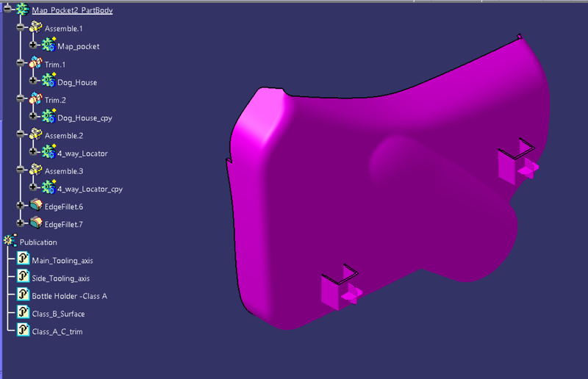
Task: Click the 4_way_Locator_cpy body icon
Action: (49, 187)
